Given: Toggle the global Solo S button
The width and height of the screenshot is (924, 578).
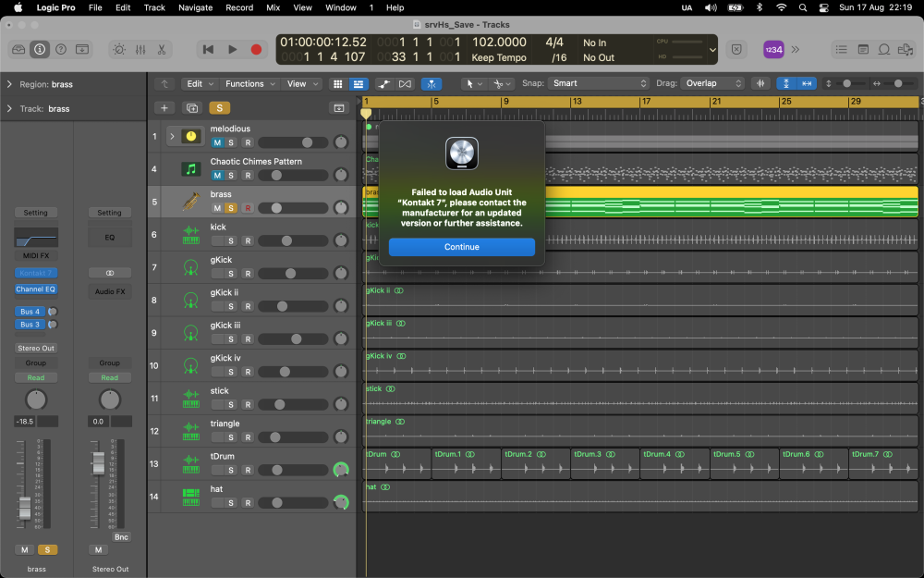Looking at the screenshot, I should [x=219, y=108].
